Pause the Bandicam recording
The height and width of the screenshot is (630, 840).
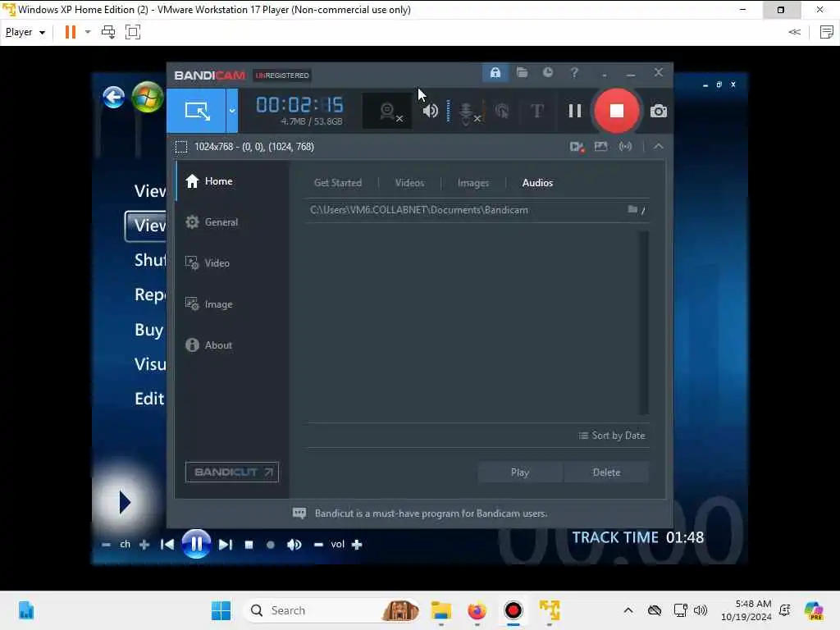575,111
